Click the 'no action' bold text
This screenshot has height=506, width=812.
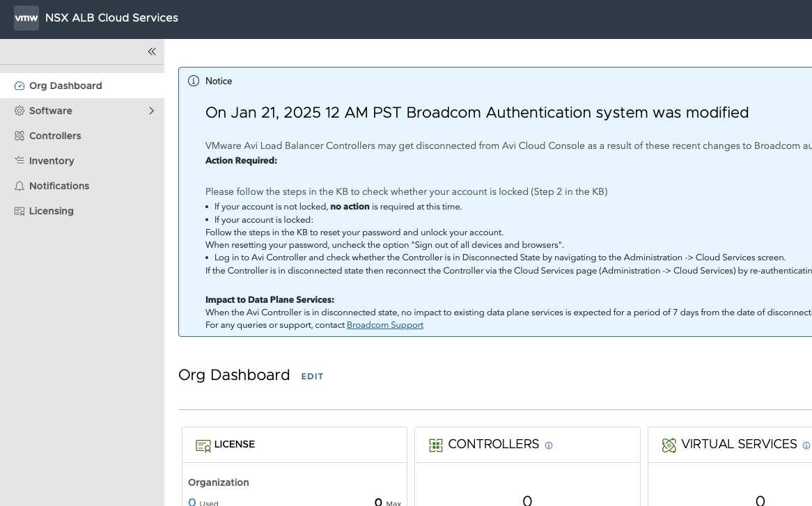coord(350,207)
